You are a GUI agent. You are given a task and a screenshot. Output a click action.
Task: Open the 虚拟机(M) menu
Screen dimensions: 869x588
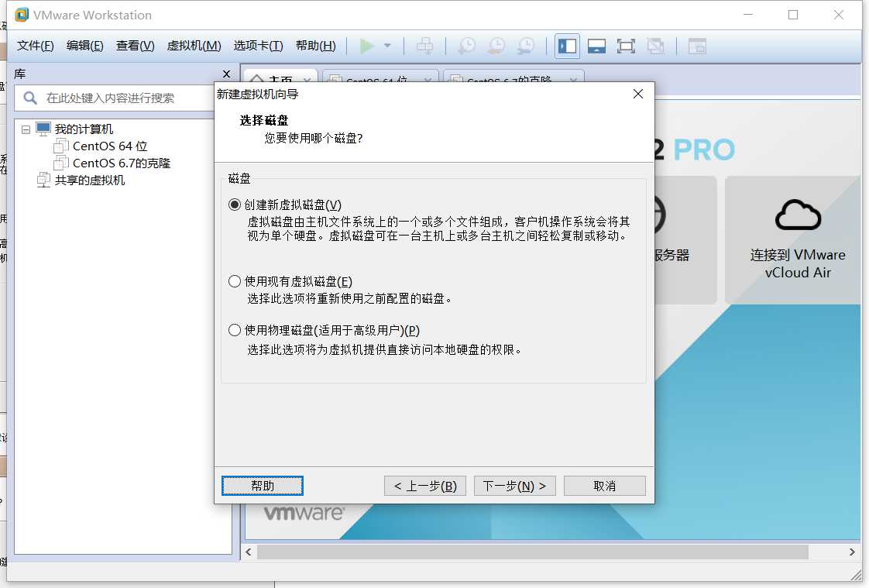tap(194, 46)
